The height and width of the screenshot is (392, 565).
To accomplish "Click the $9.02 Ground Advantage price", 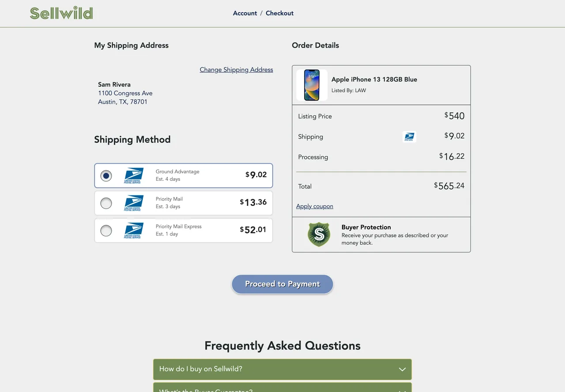I will [x=256, y=175].
